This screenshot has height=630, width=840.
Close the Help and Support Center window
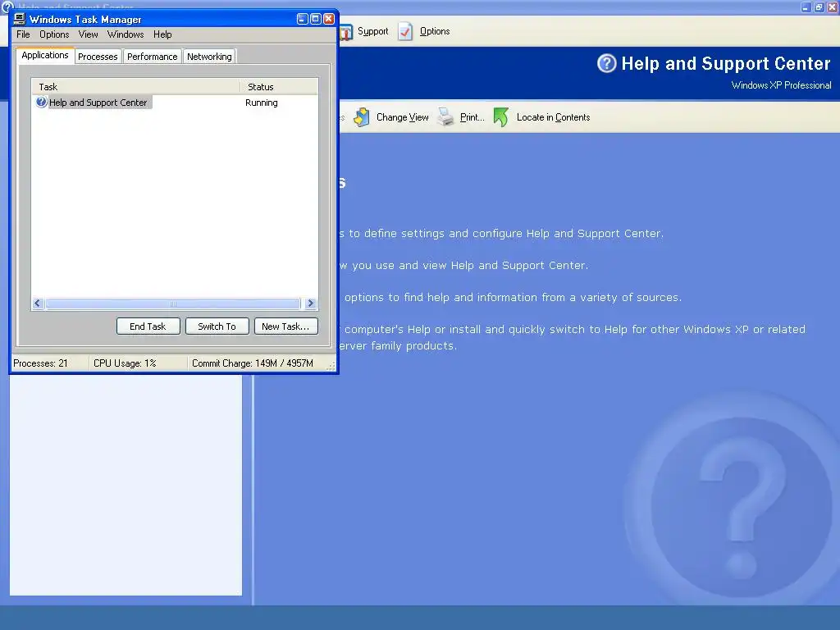pyautogui.click(x=833, y=7)
